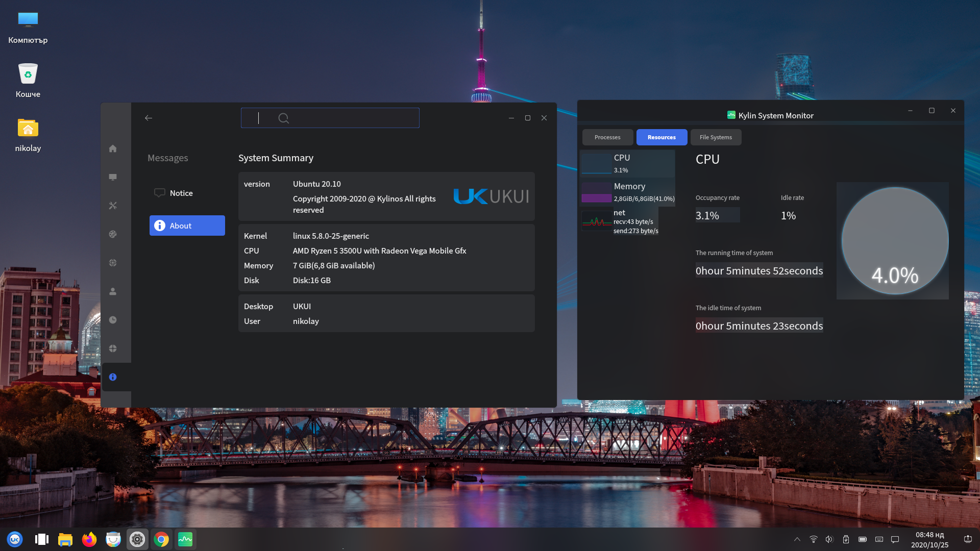Click the Occupancy rate 3.1% value
Image resolution: width=980 pixels, height=551 pixels.
click(707, 216)
